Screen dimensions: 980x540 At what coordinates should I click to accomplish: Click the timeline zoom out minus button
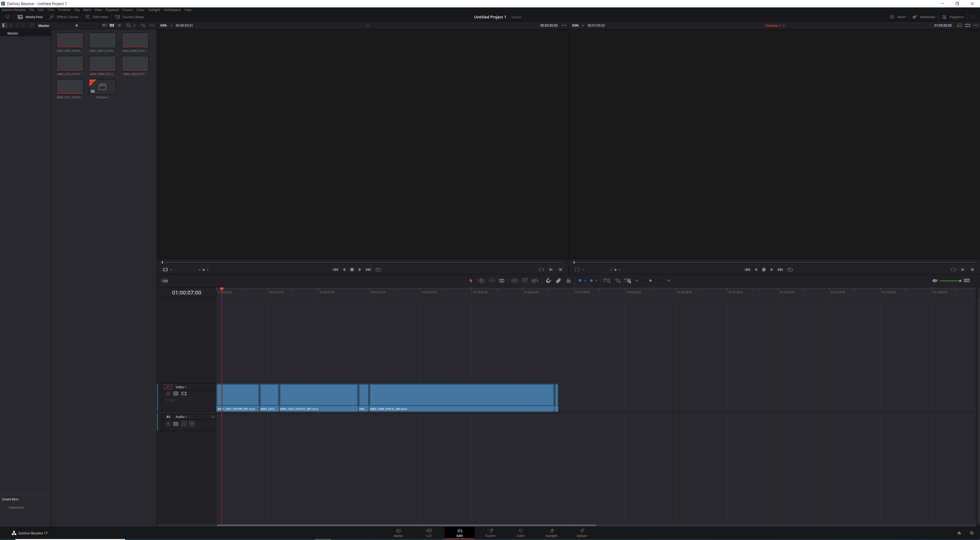click(637, 281)
